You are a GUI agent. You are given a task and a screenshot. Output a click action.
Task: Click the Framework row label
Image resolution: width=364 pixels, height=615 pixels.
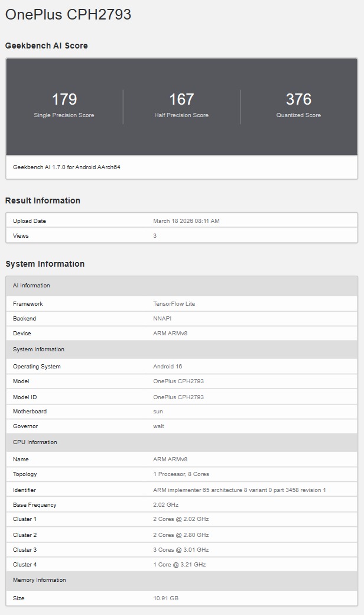(28, 303)
